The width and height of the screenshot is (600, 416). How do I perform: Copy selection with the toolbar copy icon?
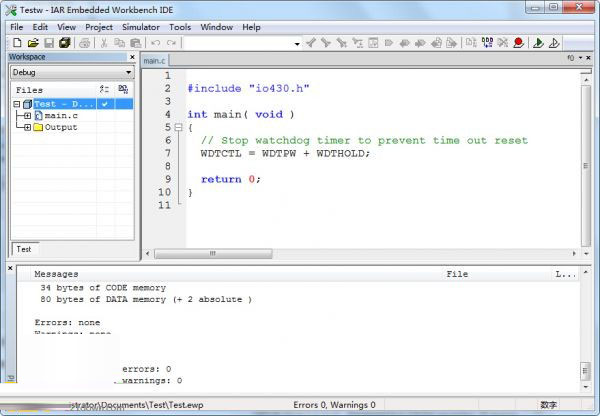point(119,43)
